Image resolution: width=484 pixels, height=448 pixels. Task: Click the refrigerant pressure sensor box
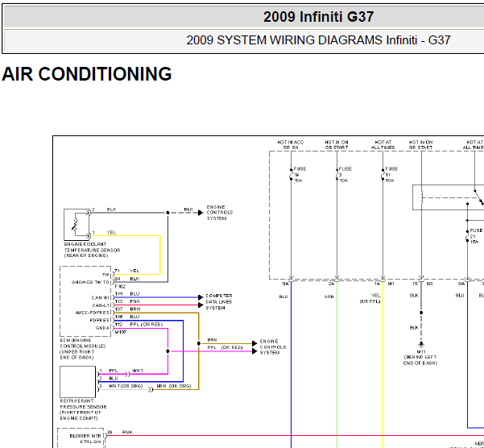point(78,382)
